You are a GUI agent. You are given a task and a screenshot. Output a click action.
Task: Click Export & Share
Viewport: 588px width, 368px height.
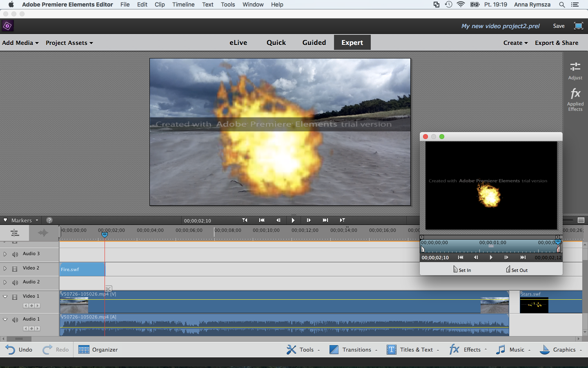pyautogui.click(x=557, y=43)
